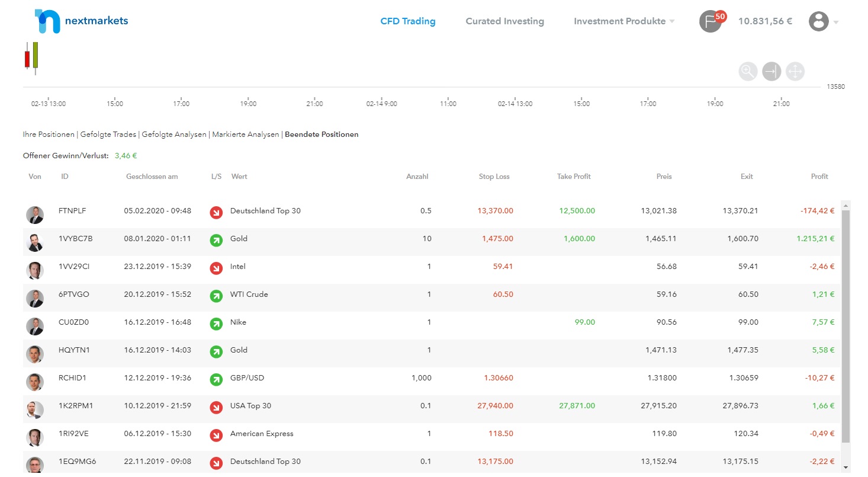The width and height of the screenshot is (868, 477).
Task: Open trader avatar in FTNPLF row
Action: [35, 215]
